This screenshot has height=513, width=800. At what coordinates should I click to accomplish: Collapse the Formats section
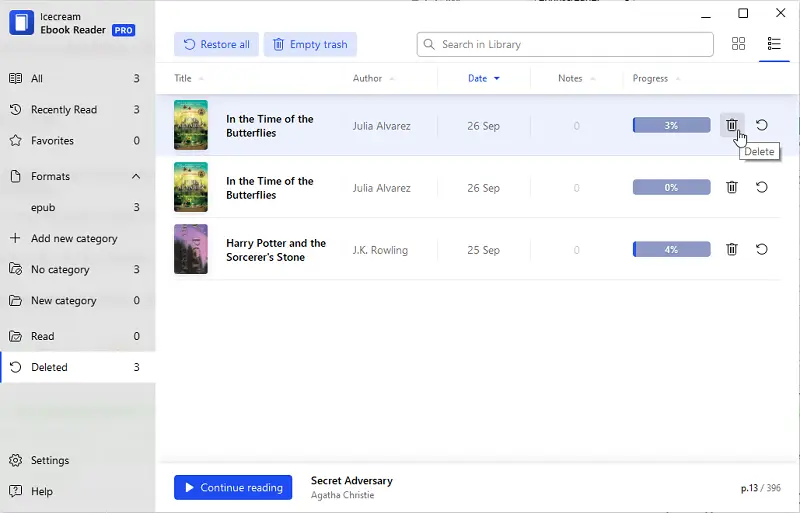[136, 177]
